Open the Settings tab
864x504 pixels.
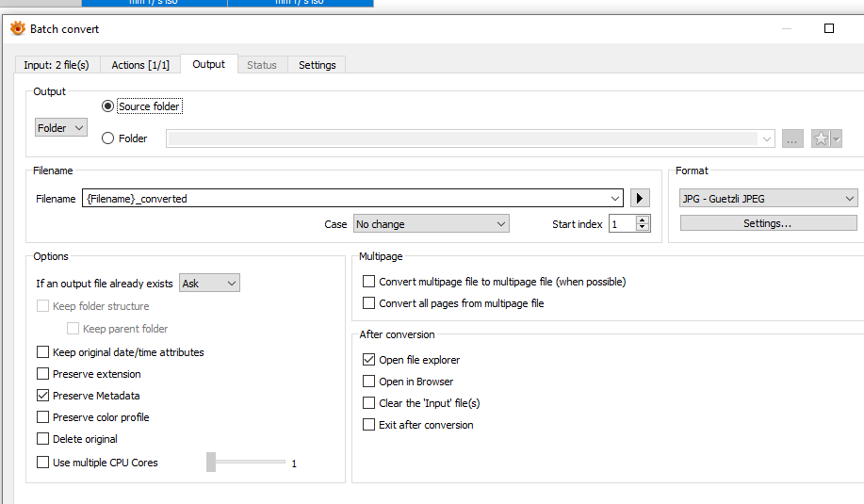pyautogui.click(x=317, y=65)
